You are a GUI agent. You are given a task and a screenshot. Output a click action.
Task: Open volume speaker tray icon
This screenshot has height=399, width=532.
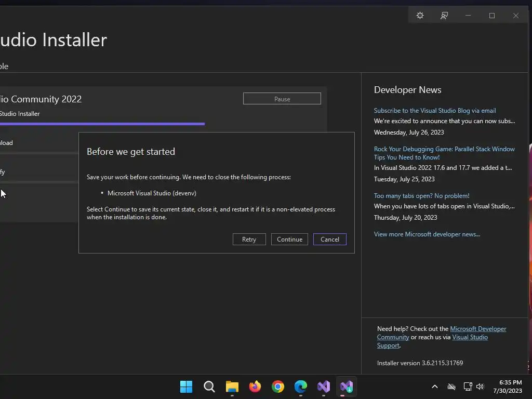(480, 387)
